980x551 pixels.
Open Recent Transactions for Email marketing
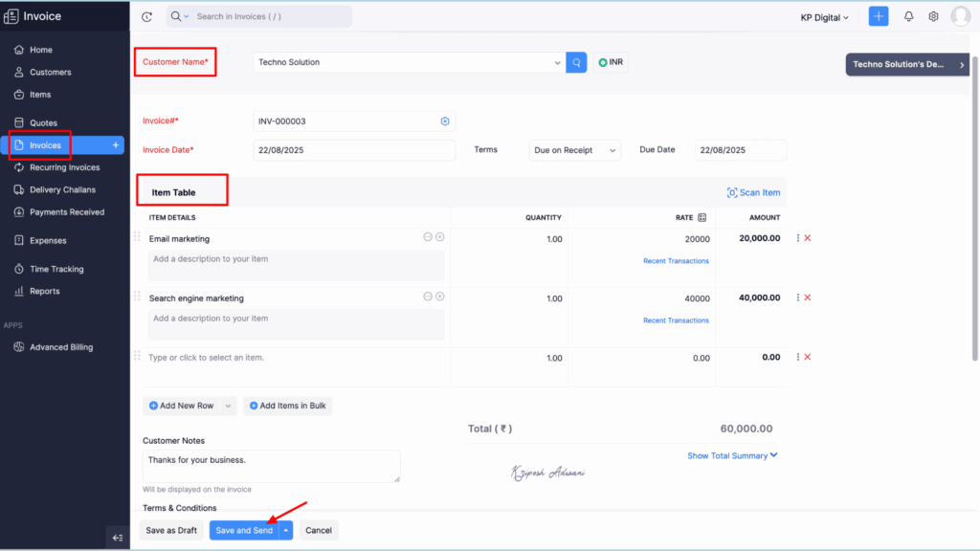click(676, 260)
